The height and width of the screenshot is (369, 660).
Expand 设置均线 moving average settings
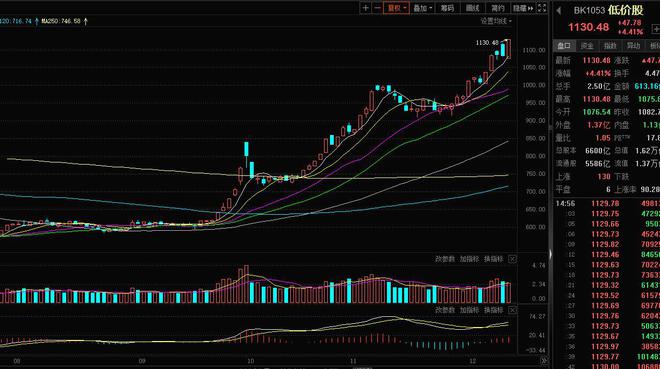pyautogui.click(x=496, y=21)
